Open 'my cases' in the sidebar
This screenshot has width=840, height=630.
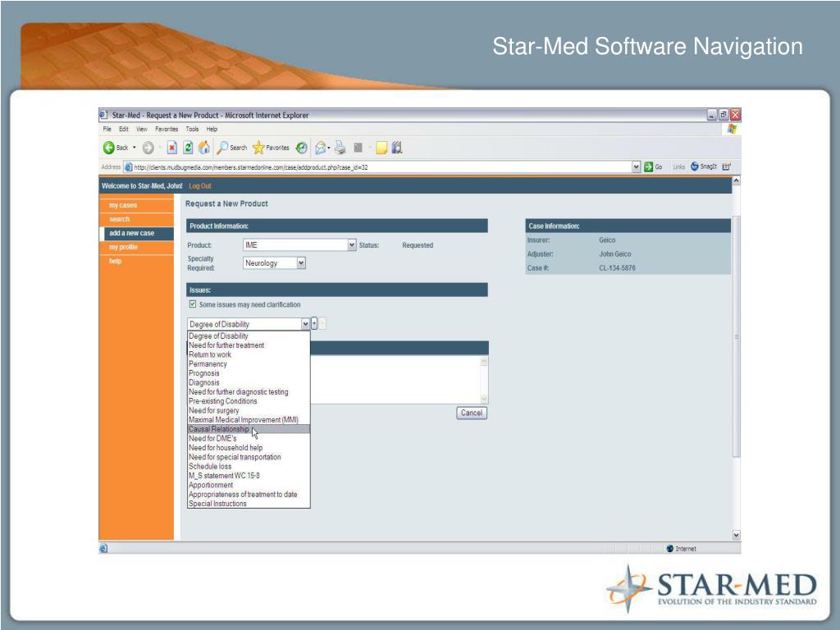123,205
